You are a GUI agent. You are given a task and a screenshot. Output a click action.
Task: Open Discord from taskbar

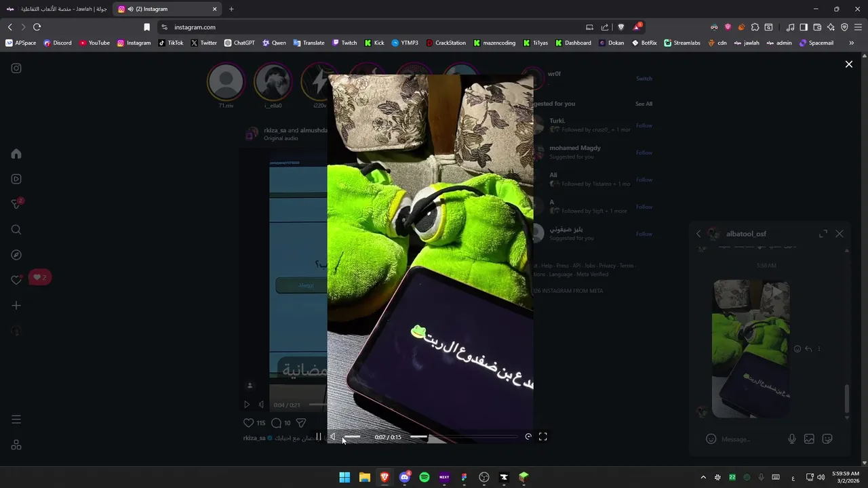point(405,477)
